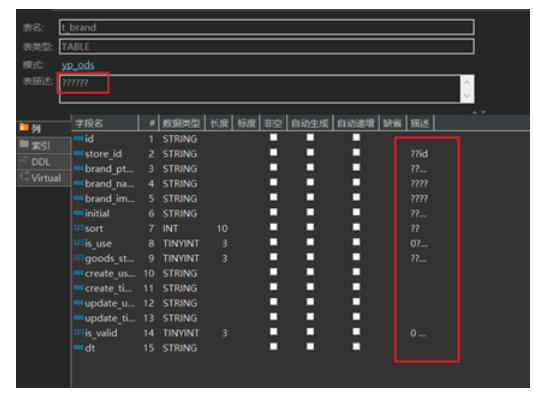Click string type icon of update_ti... column
The width and height of the screenshot is (533, 395).
[x=79, y=317]
